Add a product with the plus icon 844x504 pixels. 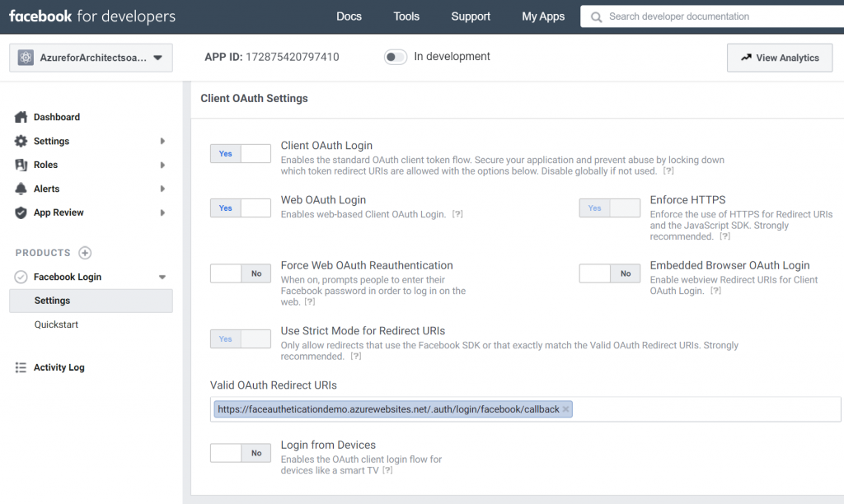(85, 253)
